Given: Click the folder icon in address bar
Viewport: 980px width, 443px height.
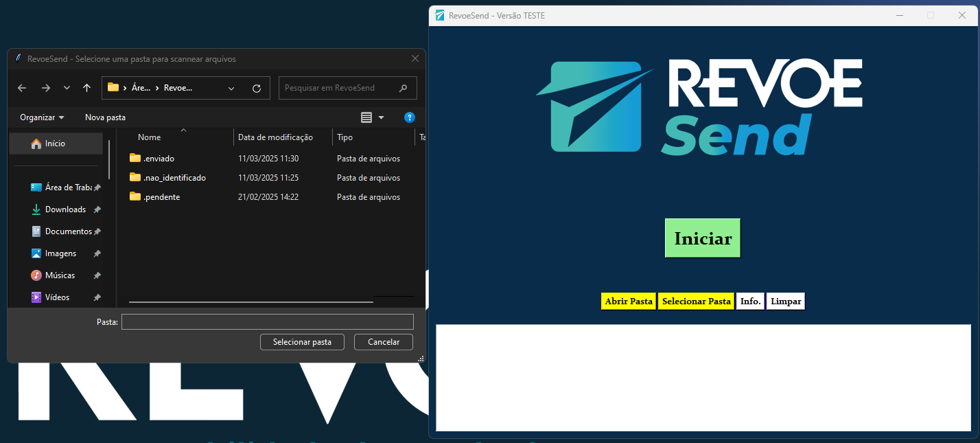Looking at the screenshot, I should point(113,87).
